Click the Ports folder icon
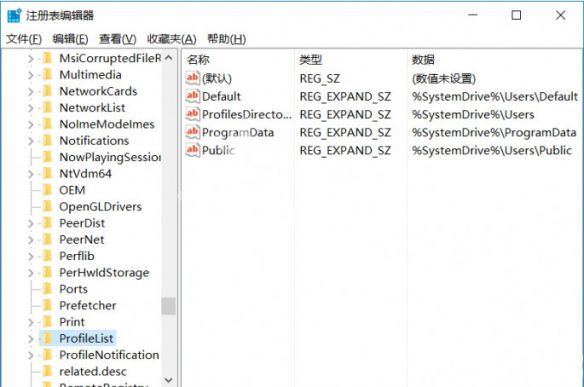This screenshot has width=584, height=387. [x=47, y=289]
